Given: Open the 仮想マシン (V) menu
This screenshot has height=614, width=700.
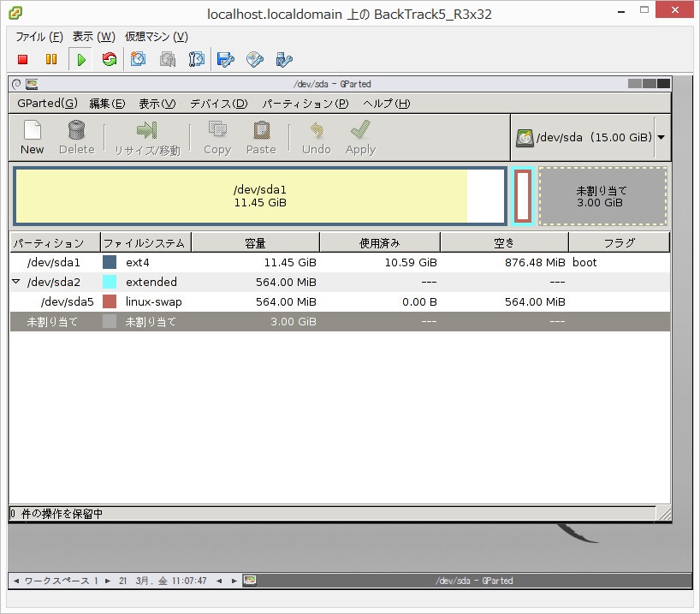Looking at the screenshot, I should tap(157, 36).
